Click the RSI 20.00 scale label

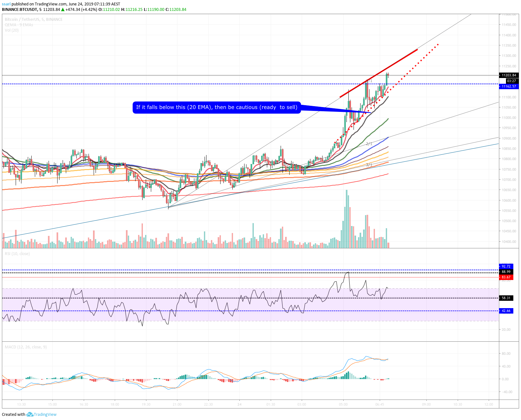[506, 330]
